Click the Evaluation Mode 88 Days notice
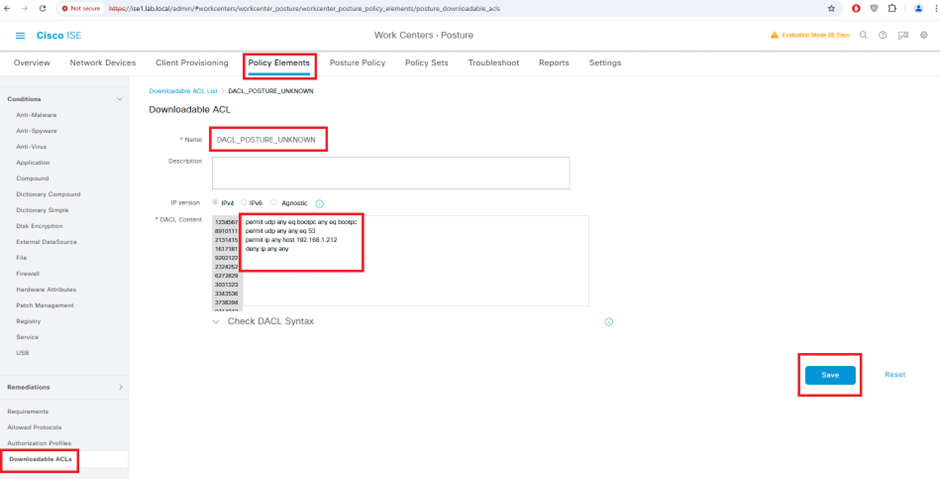940x479 pixels. click(815, 35)
